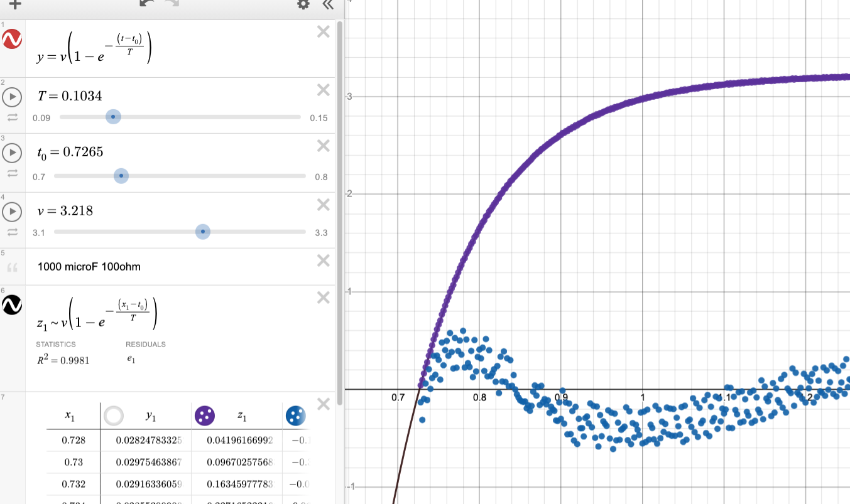Add a new expression item
The height and width of the screenshot is (504, 850).
[14, 4]
